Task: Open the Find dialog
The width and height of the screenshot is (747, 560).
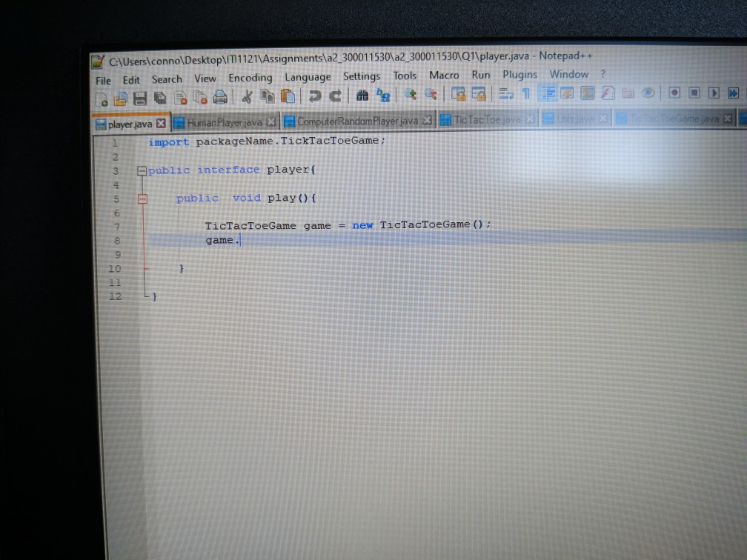Action: (x=362, y=95)
